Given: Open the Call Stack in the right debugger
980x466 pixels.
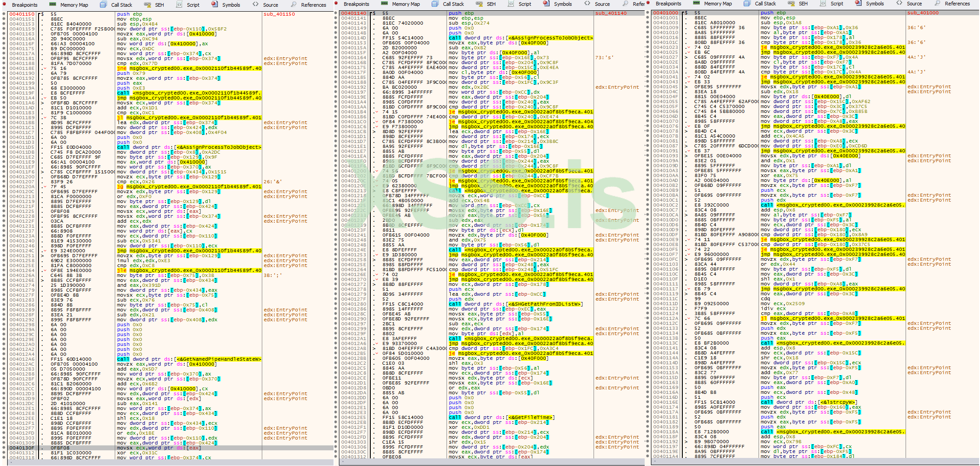Looking at the screenshot, I should 765,4.
